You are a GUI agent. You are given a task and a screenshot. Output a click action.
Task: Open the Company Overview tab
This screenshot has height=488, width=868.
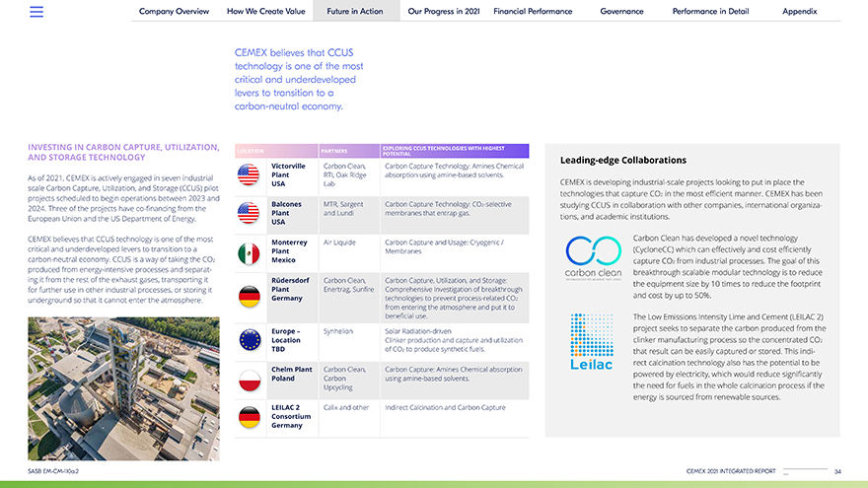click(174, 12)
